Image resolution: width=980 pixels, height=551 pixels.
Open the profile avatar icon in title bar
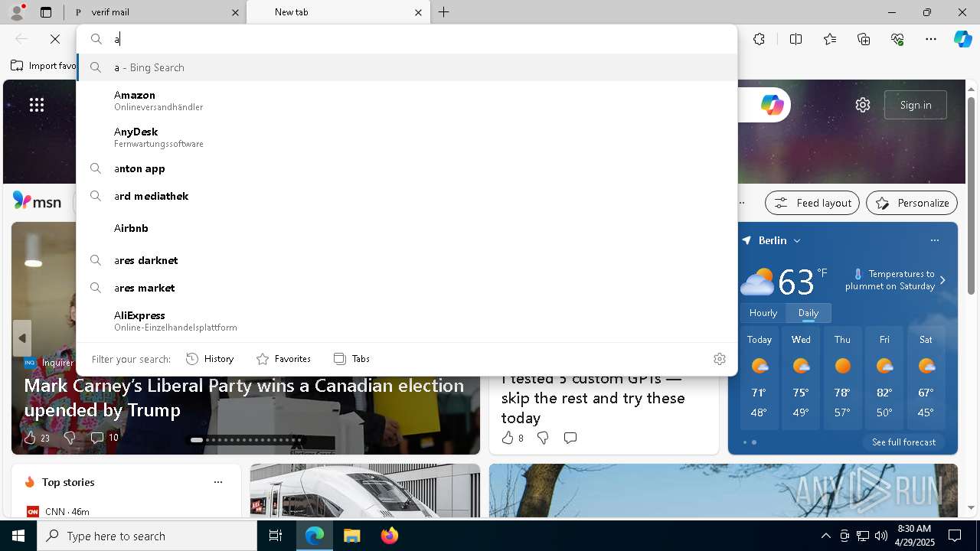pos(17,12)
